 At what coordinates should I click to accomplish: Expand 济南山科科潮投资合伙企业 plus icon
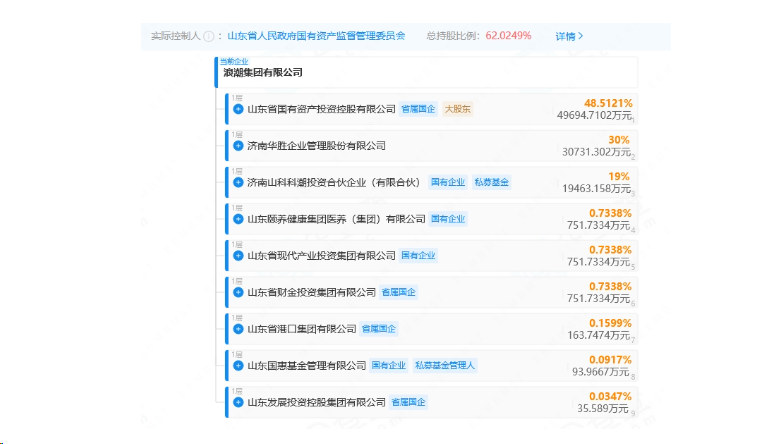click(x=238, y=182)
